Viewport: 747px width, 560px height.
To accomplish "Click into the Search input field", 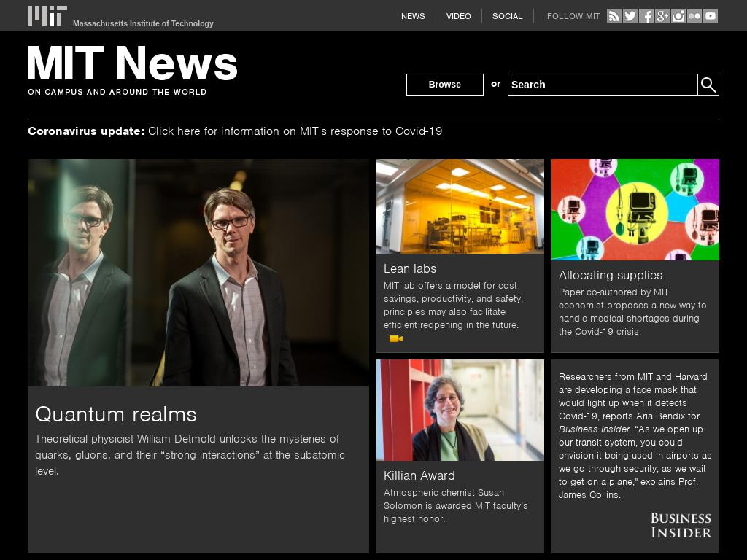I will [602, 85].
